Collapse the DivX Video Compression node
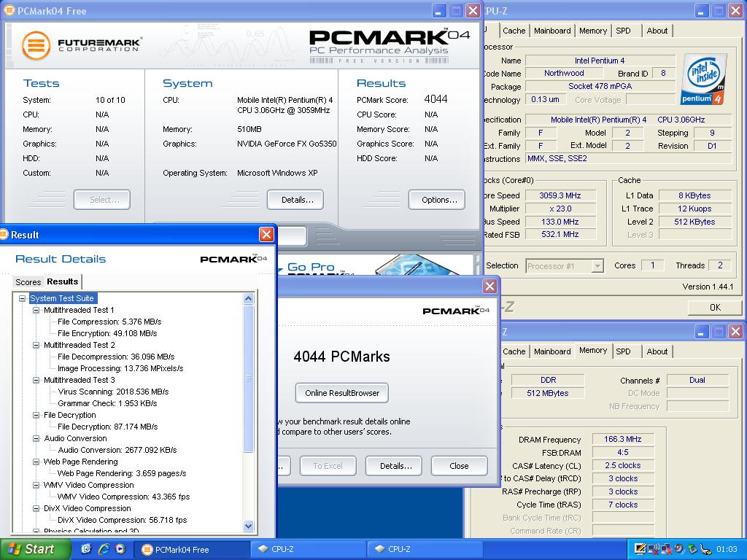The width and height of the screenshot is (747, 560). pos(36,508)
